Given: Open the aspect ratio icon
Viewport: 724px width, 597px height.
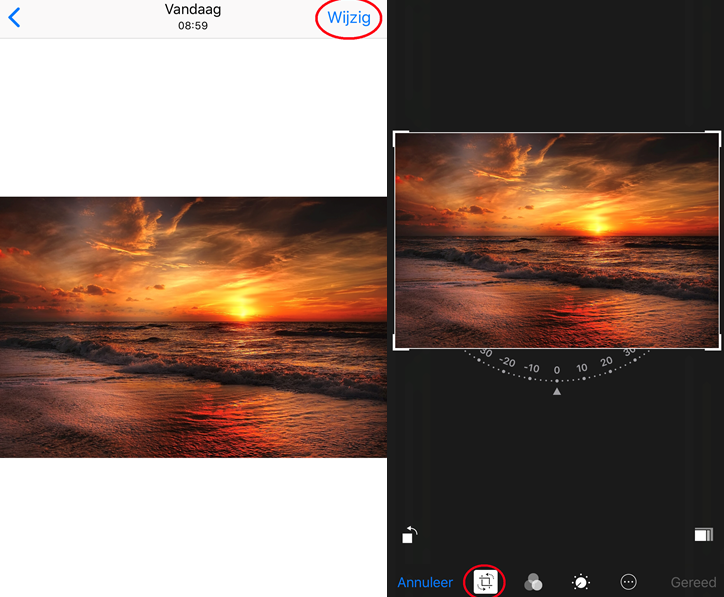Looking at the screenshot, I should pyautogui.click(x=704, y=535).
